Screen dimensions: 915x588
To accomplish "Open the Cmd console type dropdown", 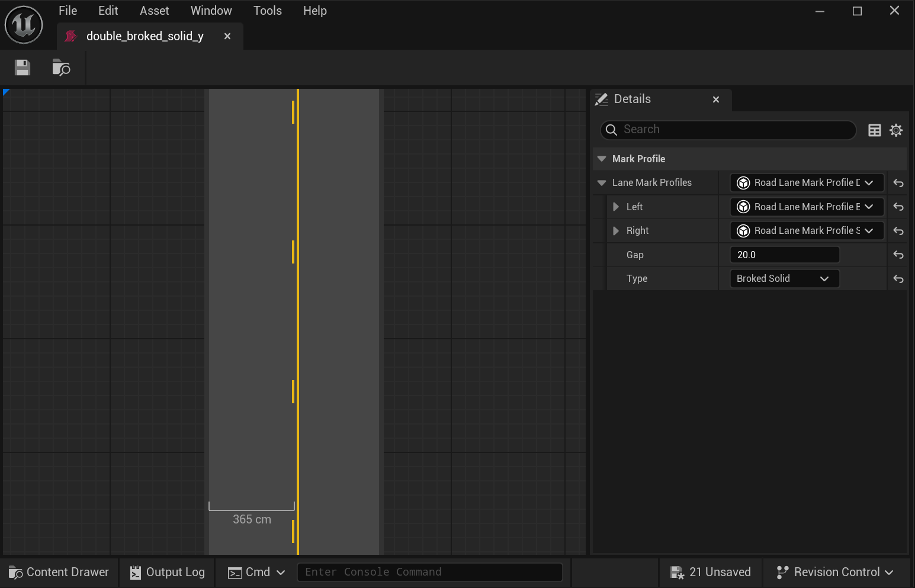I will pos(257,572).
